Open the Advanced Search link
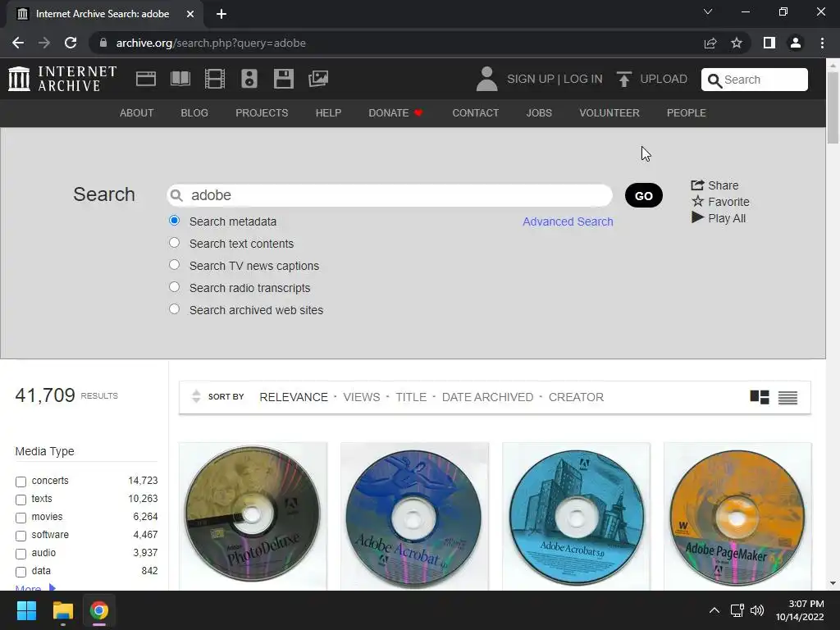Viewport: 840px width, 630px height. click(568, 221)
